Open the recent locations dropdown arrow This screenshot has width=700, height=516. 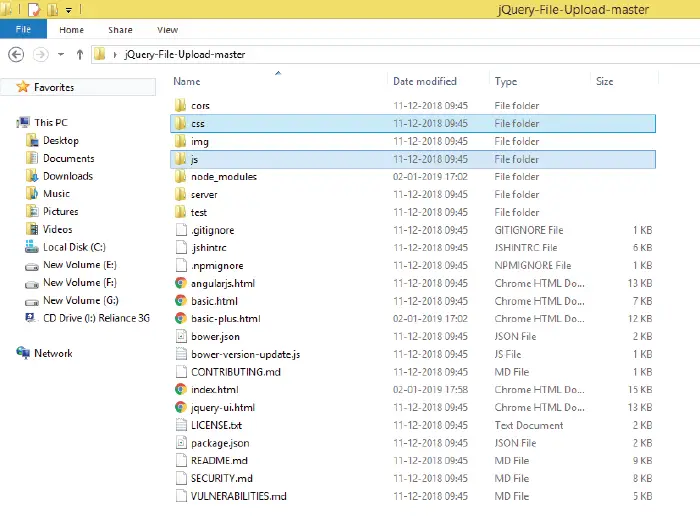click(61, 54)
